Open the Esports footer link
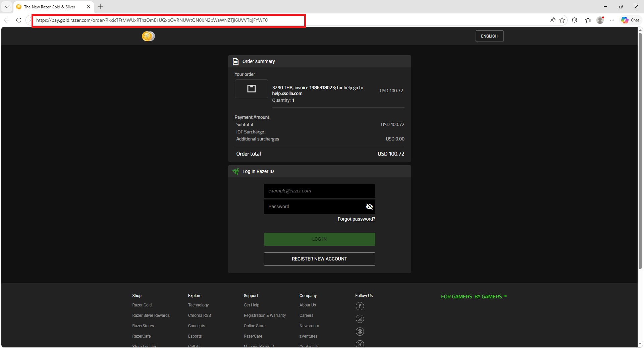The width and height of the screenshot is (644, 348). 195,336
